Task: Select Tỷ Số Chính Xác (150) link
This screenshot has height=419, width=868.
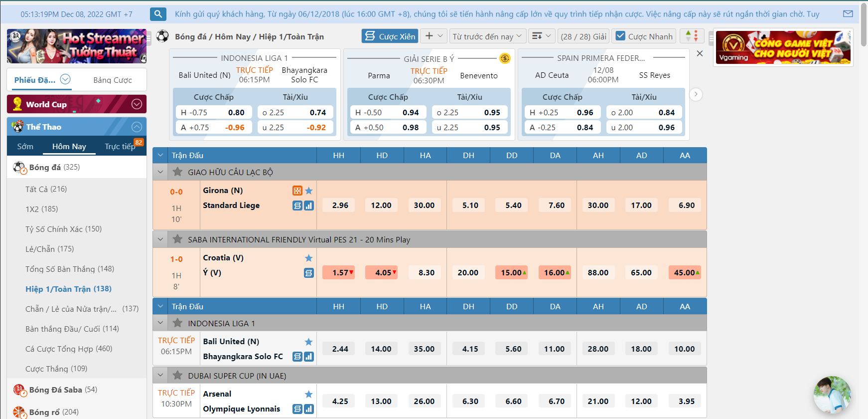Action: click(63, 229)
